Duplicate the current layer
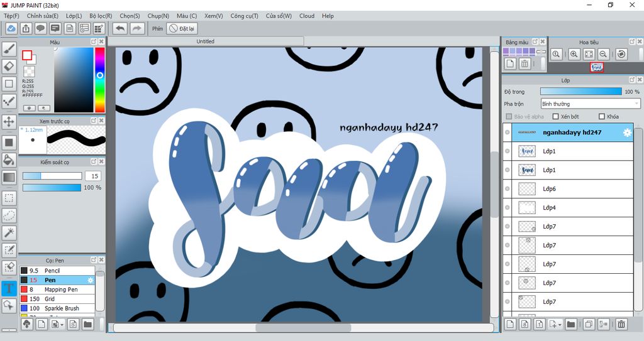Viewport: 644px width, 341px height. point(589,324)
